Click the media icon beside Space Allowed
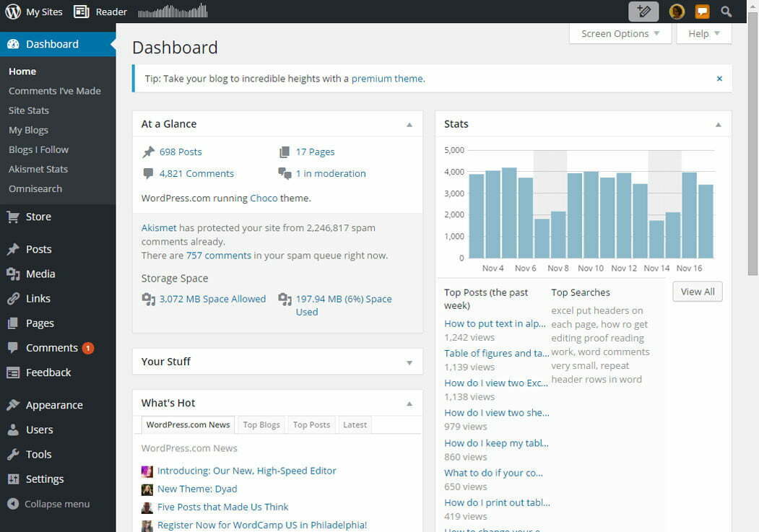The height and width of the screenshot is (532, 759). click(x=148, y=299)
